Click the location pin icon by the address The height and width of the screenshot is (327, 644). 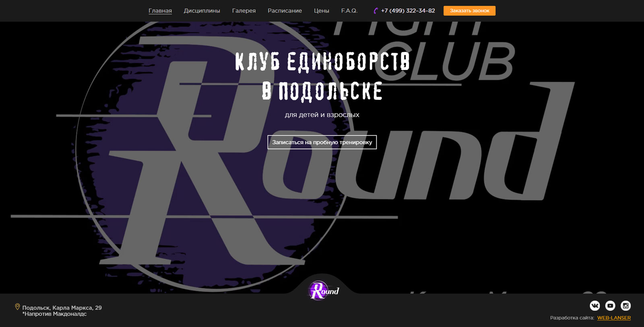17,307
